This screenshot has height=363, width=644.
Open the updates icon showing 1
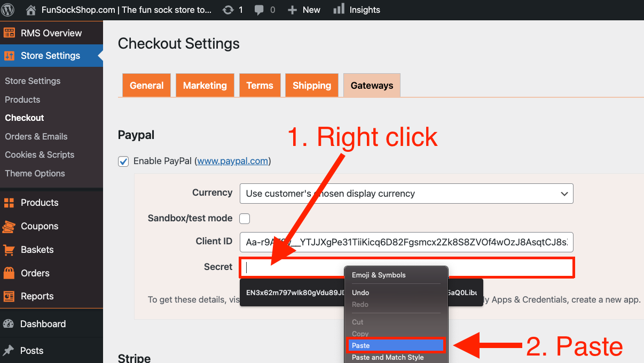click(x=228, y=10)
